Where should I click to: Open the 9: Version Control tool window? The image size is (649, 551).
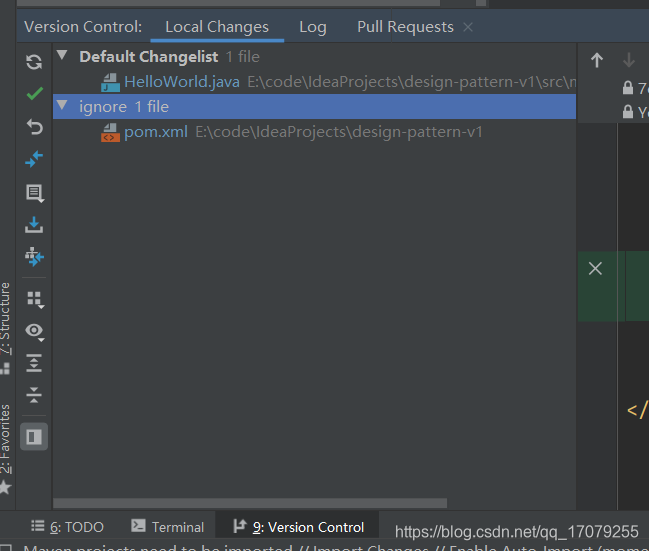coord(298,527)
